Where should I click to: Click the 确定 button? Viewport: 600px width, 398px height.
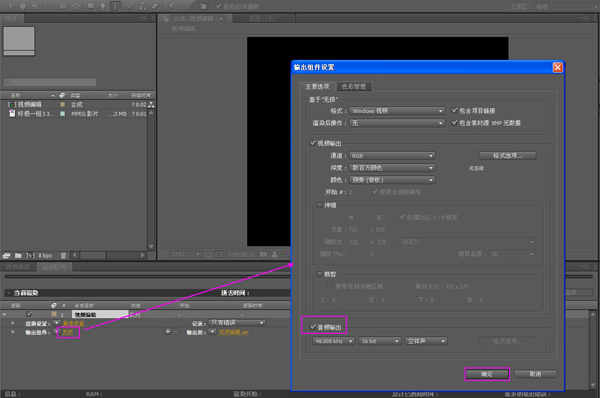pos(487,374)
